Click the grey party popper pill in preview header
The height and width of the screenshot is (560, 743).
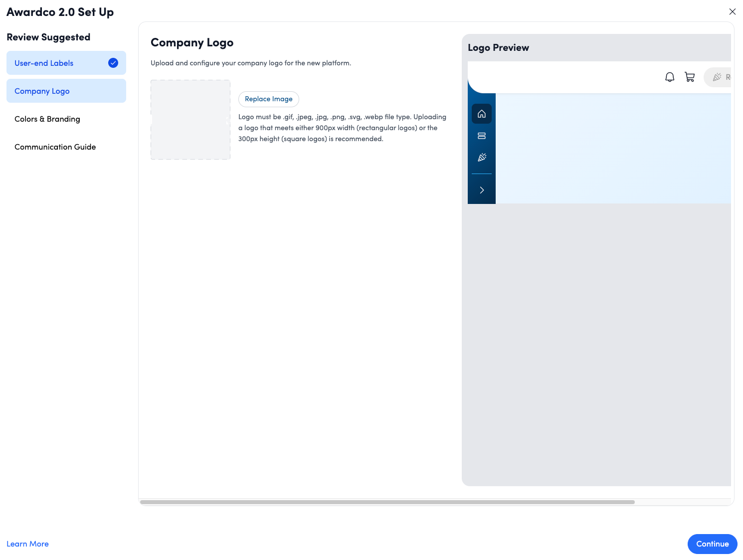click(718, 77)
